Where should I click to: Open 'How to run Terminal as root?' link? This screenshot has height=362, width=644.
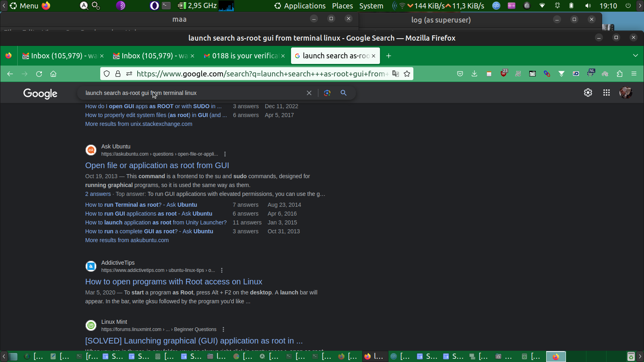pyautogui.click(x=141, y=205)
